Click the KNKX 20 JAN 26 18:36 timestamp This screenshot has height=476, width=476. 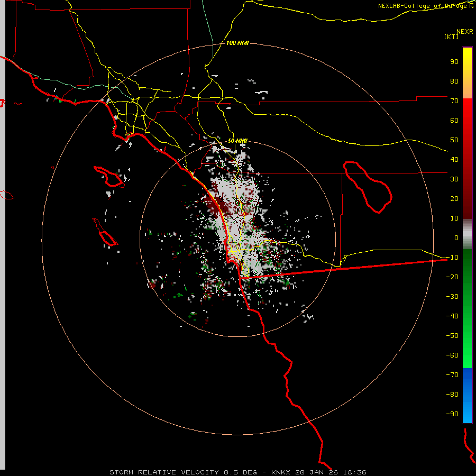pos(319,472)
